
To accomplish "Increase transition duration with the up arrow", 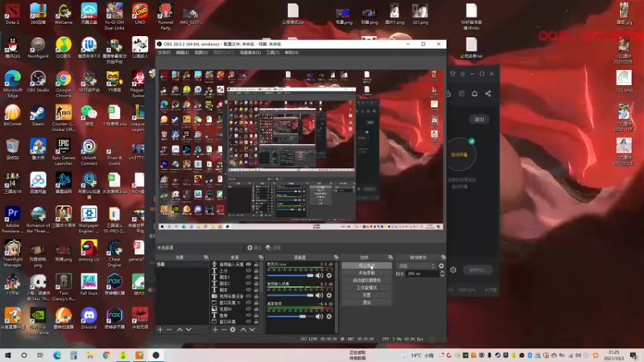I will pos(442,272).
